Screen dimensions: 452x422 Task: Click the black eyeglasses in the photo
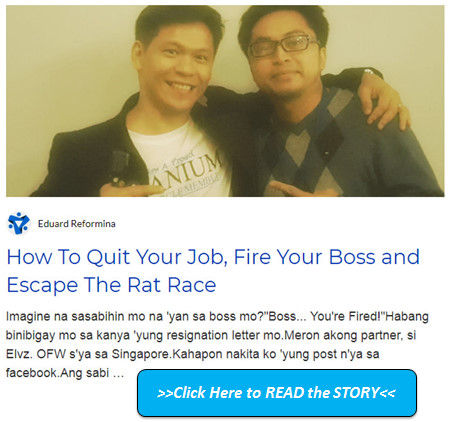pos(283,45)
